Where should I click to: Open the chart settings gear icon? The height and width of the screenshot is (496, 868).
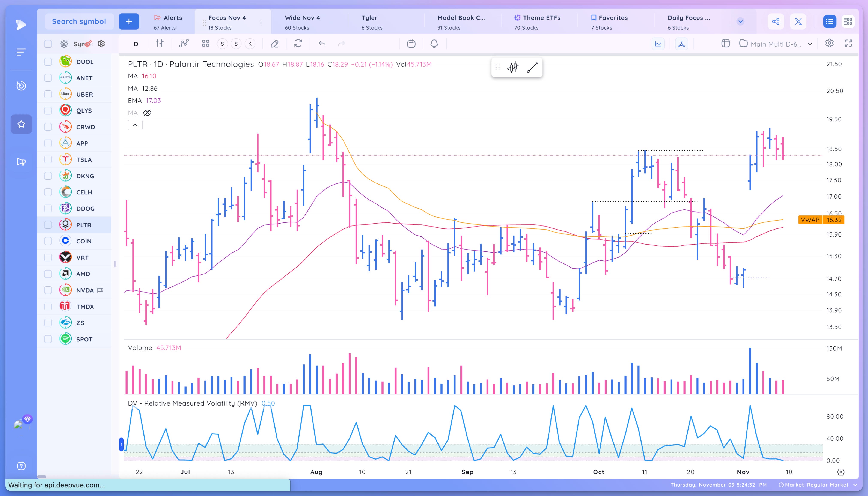(829, 43)
